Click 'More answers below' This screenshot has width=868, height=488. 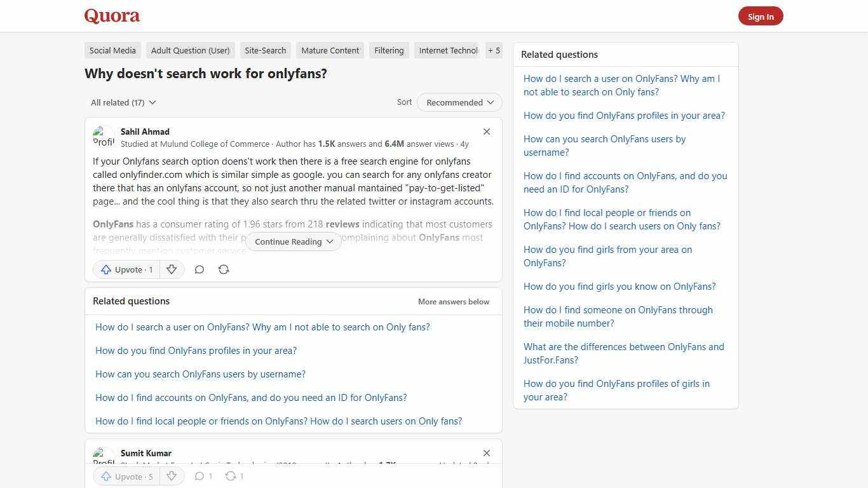[453, 301]
